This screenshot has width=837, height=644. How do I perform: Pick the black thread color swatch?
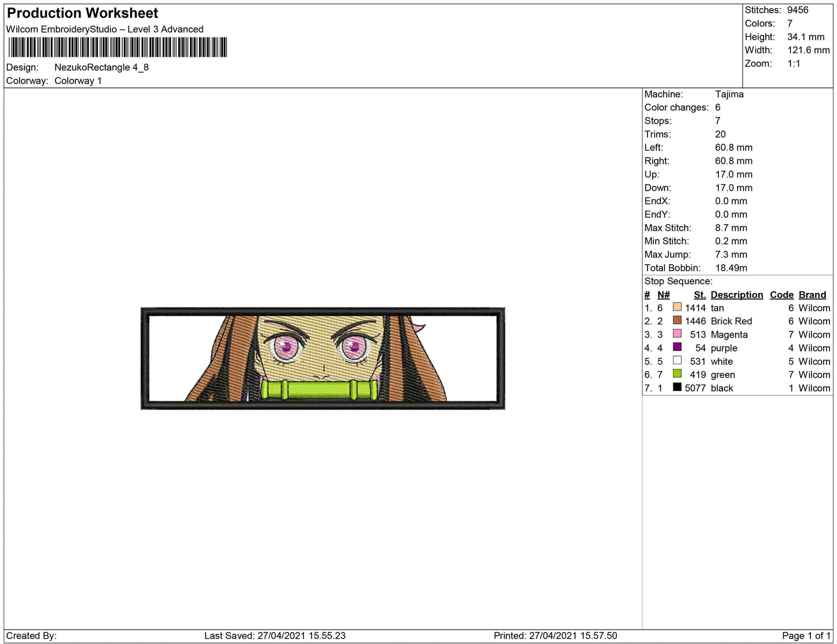(x=677, y=387)
